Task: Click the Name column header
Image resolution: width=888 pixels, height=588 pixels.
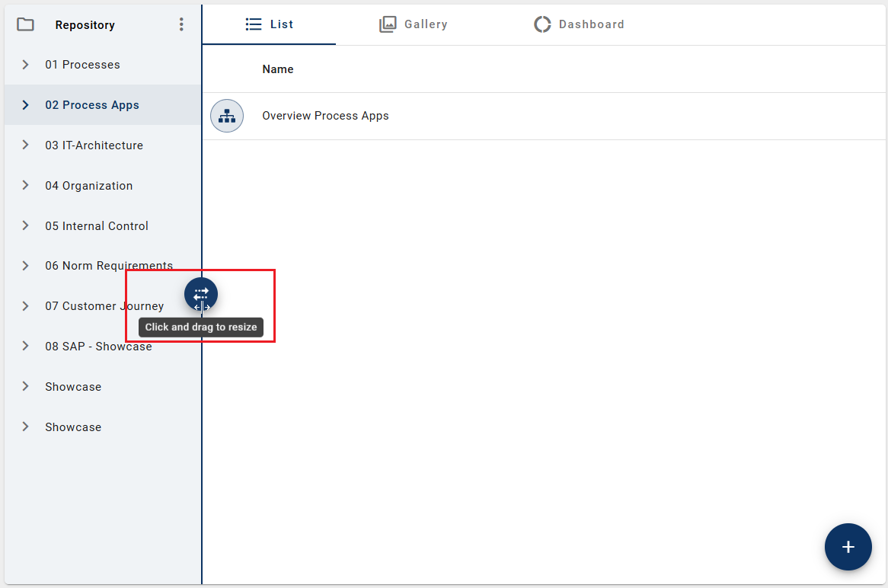Action: (277, 69)
